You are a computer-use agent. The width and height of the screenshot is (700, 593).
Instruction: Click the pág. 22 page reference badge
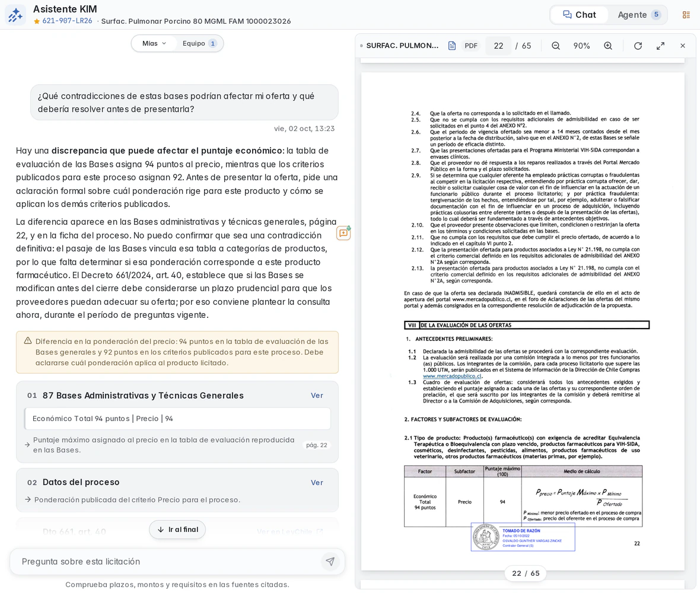tap(317, 445)
